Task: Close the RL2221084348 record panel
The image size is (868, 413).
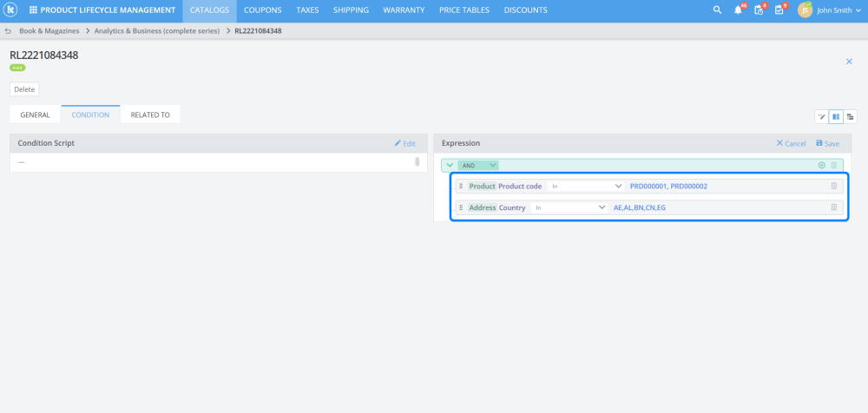Action: (x=849, y=62)
